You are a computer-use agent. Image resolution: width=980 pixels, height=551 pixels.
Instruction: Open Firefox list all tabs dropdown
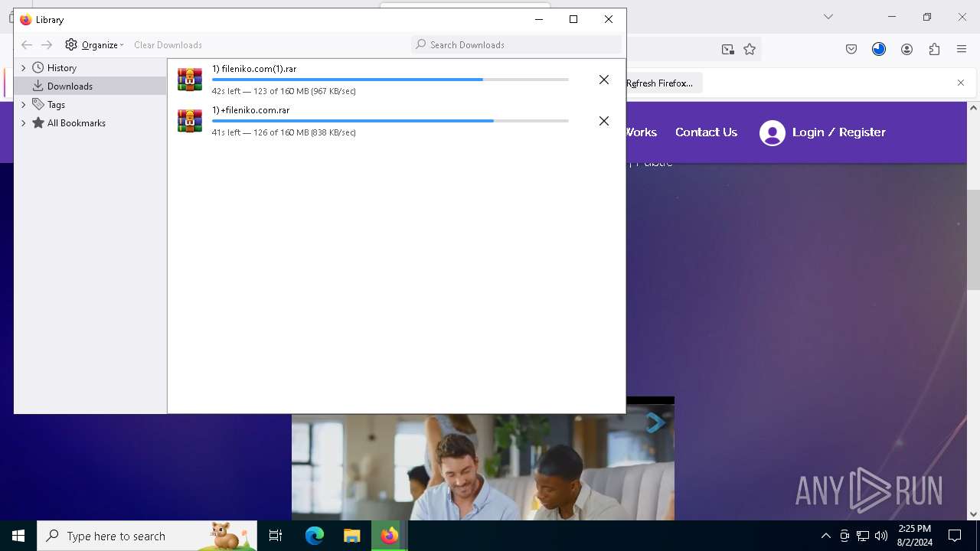[828, 17]
